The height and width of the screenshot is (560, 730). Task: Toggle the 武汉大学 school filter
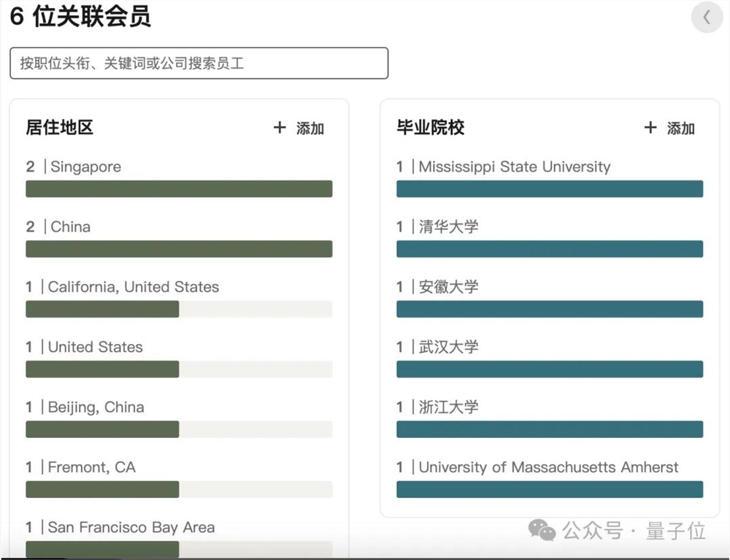550,369
